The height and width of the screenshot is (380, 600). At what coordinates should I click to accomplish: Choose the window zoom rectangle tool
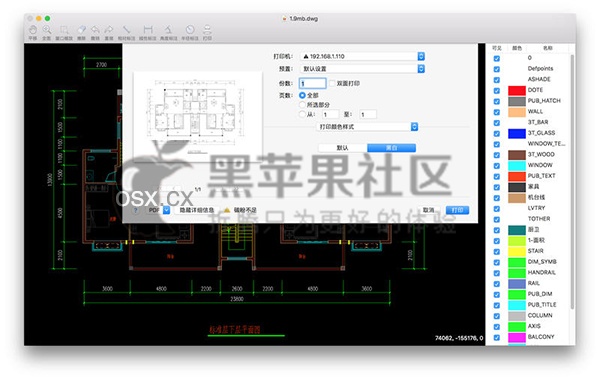[x=64, y=30]
